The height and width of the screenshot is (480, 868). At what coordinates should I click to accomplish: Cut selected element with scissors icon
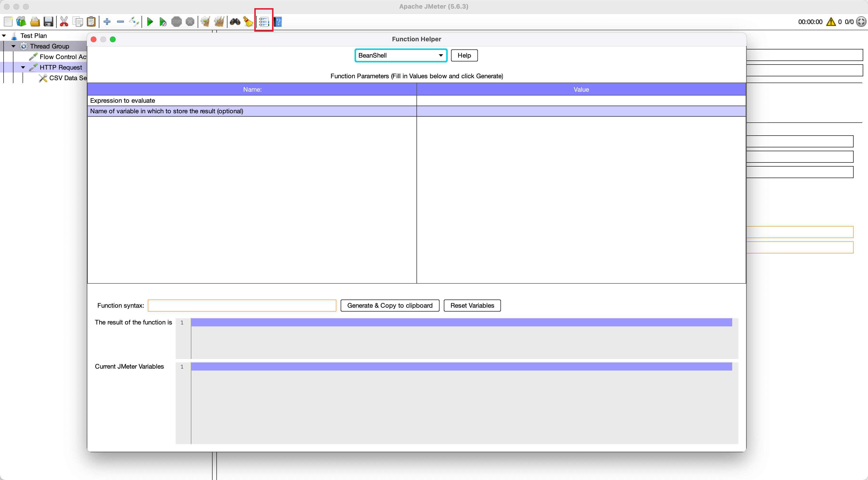[64, 22]
